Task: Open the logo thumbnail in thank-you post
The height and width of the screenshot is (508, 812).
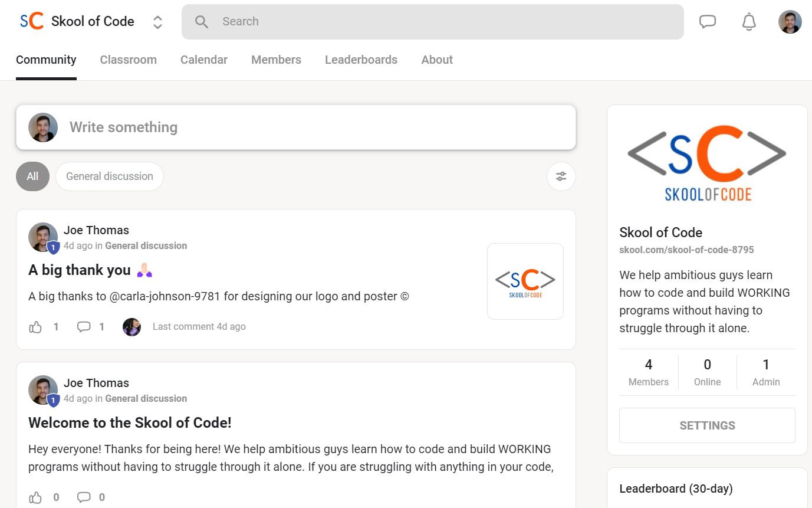Action: 525,281
